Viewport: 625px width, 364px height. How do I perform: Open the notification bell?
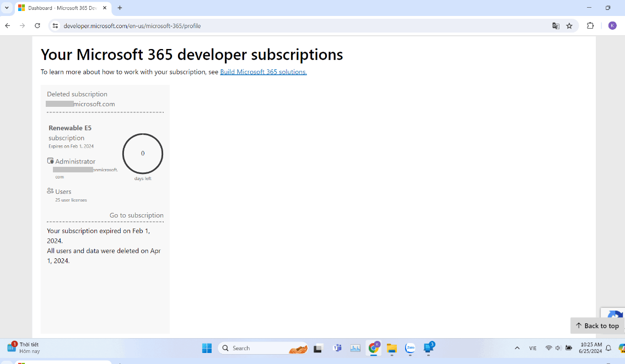[x=608, y=348]
